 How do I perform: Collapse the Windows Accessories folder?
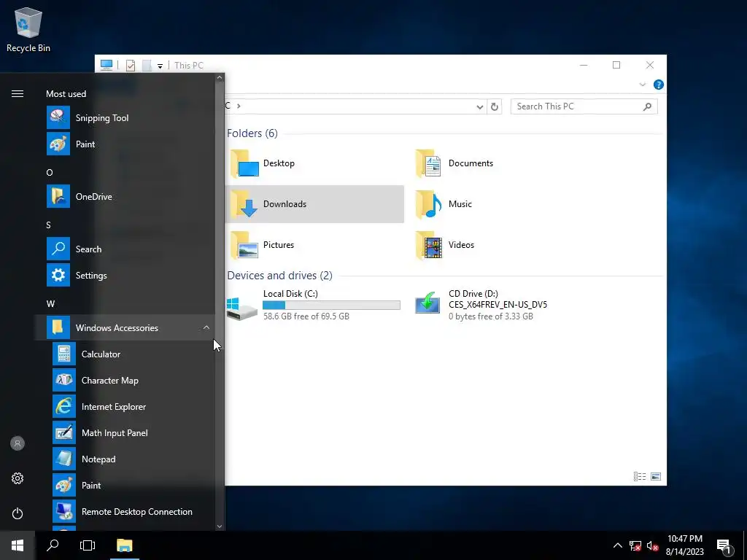[x=125, y=327]
